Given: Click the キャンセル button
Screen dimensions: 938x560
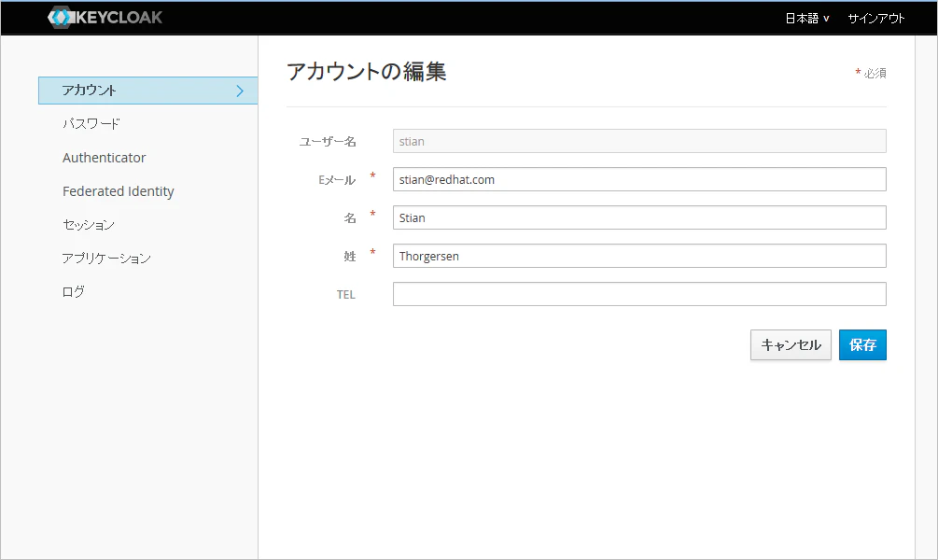Looking at the screenshot, I should click(791, 345).
